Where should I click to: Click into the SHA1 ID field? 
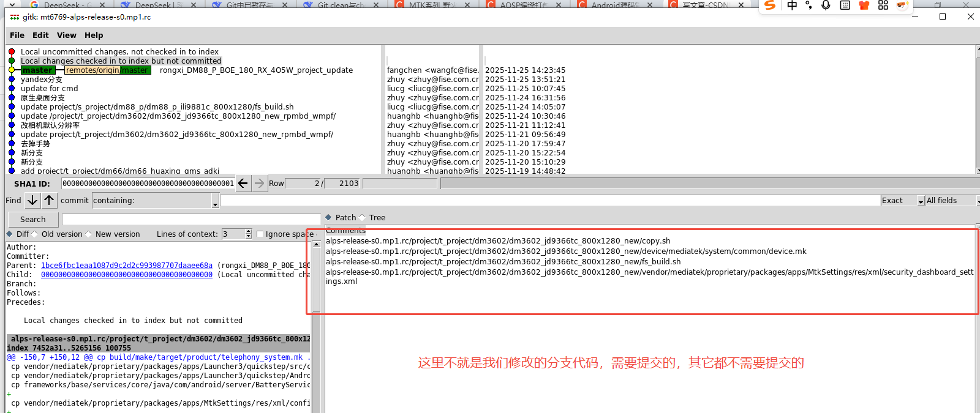point(148,183)
